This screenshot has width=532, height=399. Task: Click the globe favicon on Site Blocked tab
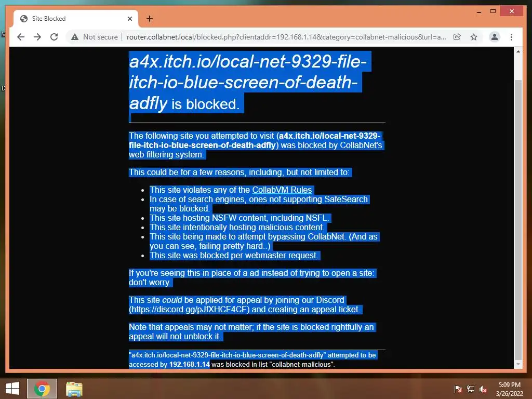[x=24, y=19]
